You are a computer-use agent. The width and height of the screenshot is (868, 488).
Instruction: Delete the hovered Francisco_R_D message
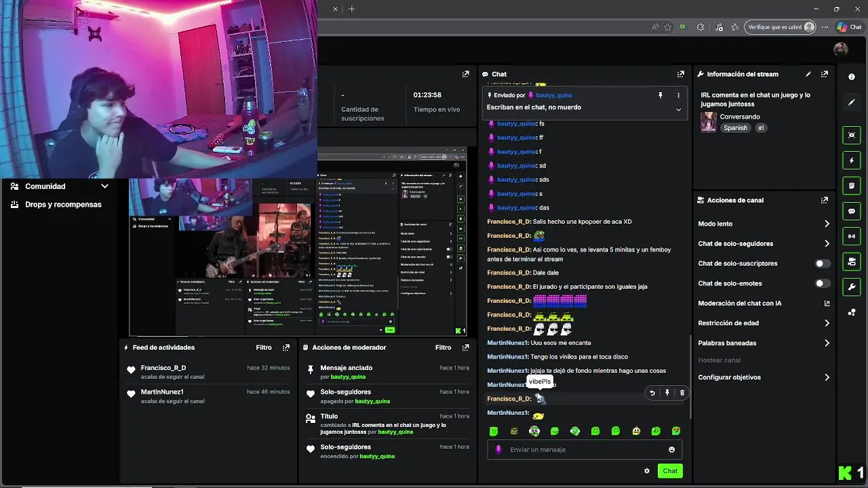[682, 392]
